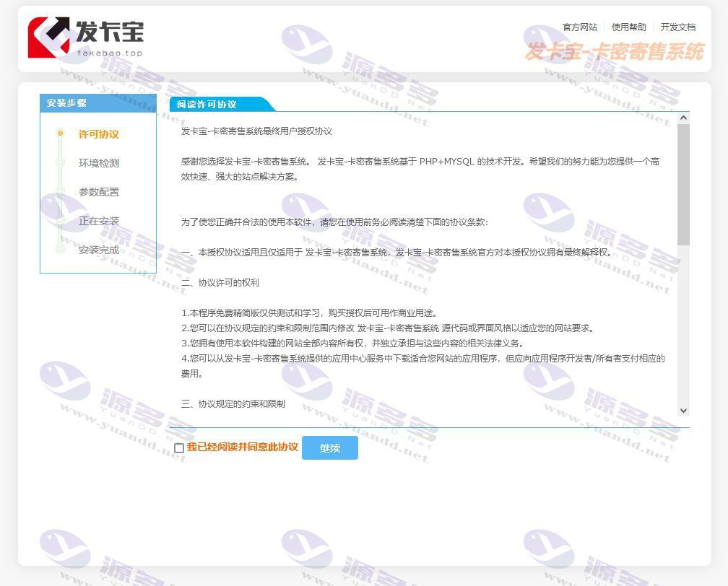
Task: Open the 官方网站 link
Action: [x=580, y=27]
